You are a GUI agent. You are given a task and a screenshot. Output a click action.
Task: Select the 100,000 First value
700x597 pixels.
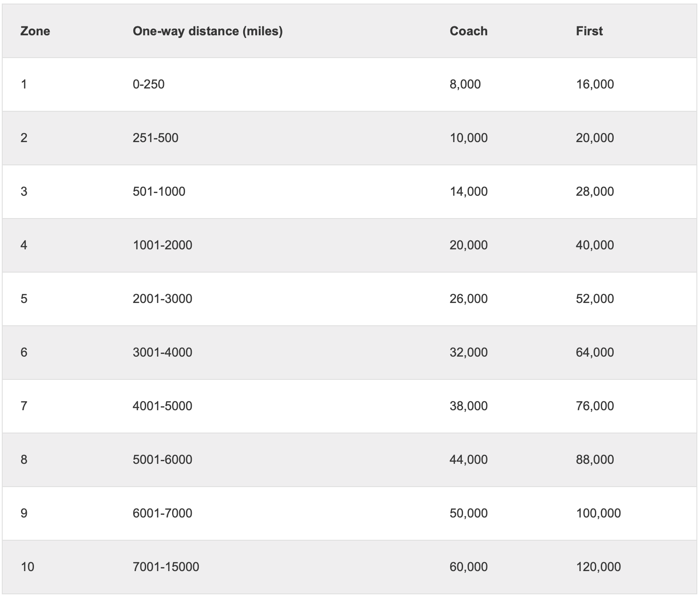pyautogui.click(x=598, y=513)
